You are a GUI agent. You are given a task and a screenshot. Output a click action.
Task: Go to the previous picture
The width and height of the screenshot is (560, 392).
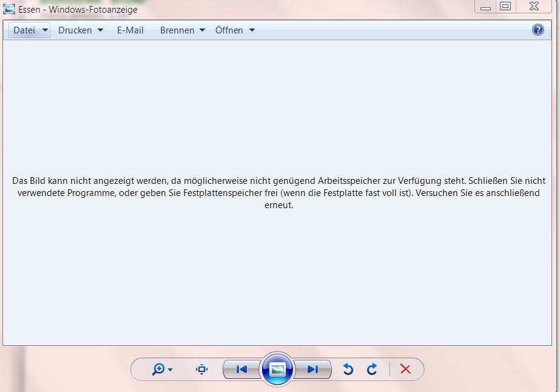pos(241,369)
